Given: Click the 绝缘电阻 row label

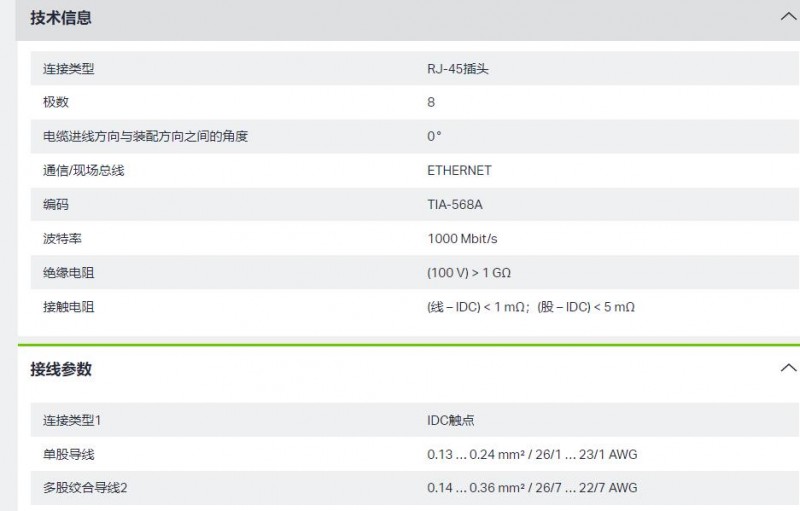Looking at the screenshot, I should click(x=68, y=273).
